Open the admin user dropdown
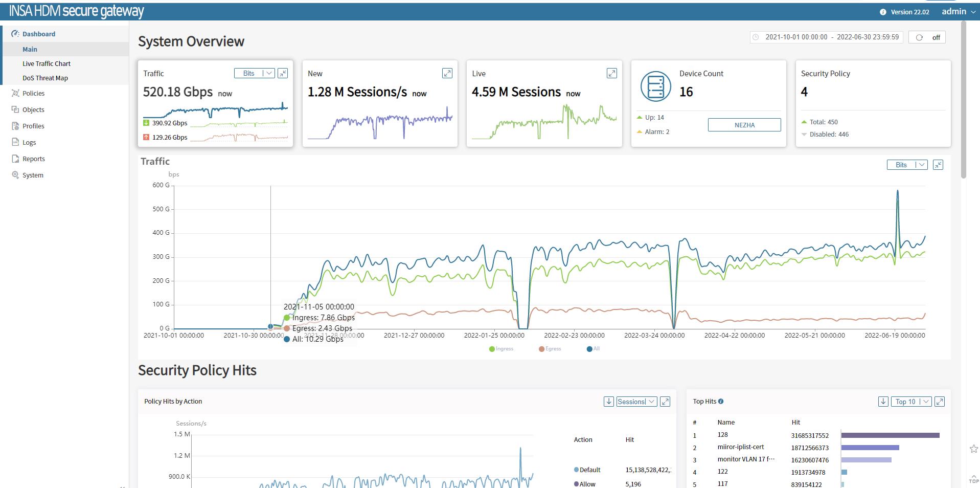980x488 pixels. pyautogui.click(x=959, y=12)
